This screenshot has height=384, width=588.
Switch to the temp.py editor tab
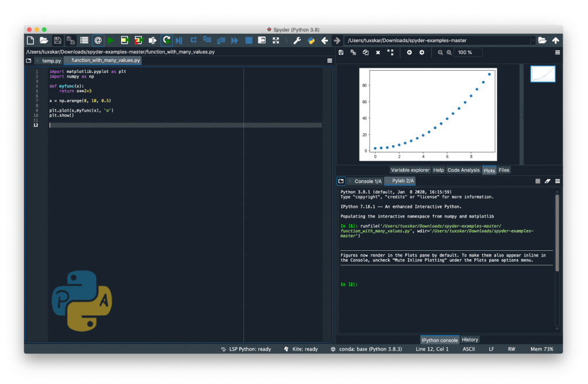[51, 60]
